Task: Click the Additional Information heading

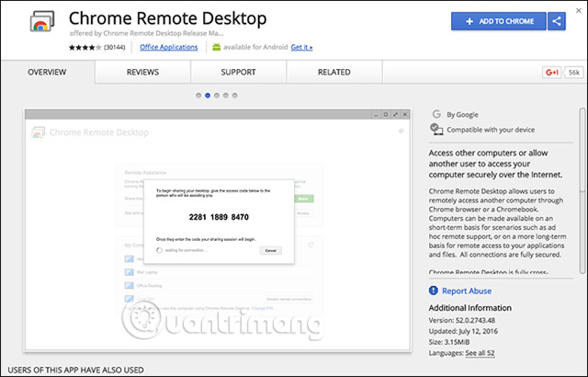Action: 469,308
